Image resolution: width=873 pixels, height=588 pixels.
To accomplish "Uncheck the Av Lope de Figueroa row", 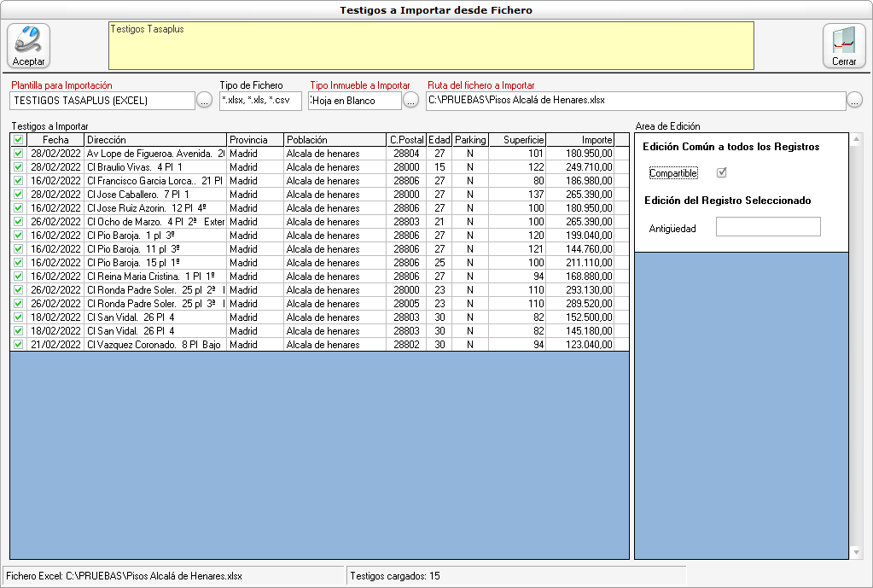I will coord(18,154).
